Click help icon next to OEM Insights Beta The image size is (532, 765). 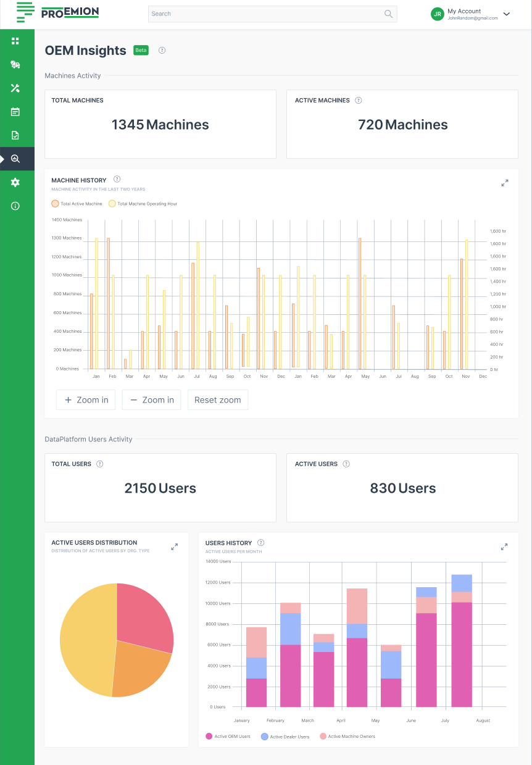tap(162, 51)
